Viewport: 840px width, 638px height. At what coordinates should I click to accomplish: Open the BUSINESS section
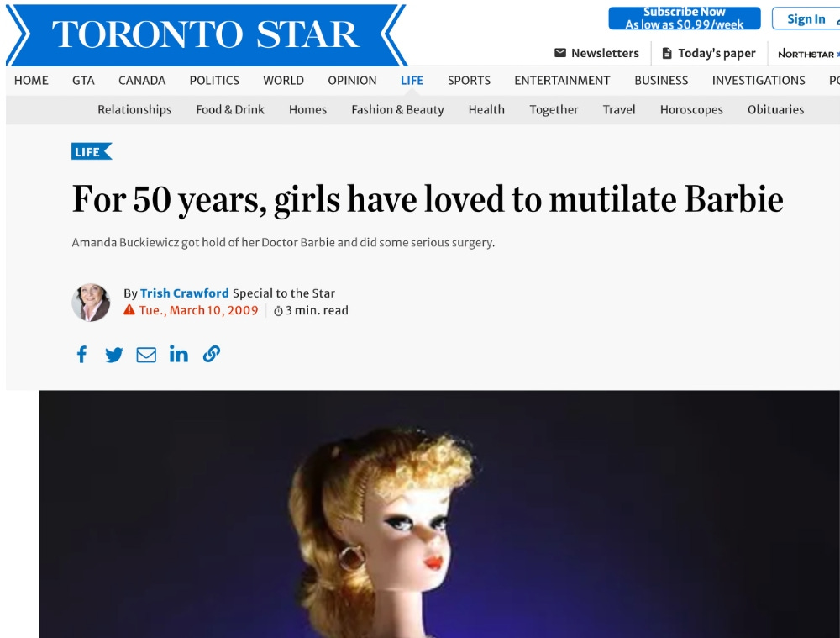[661, 81]
